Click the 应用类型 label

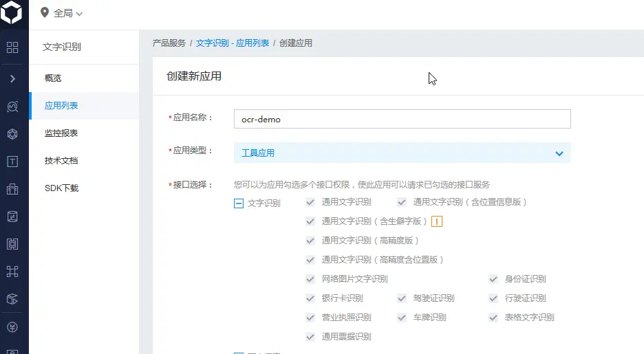click(x=191, y=151)
